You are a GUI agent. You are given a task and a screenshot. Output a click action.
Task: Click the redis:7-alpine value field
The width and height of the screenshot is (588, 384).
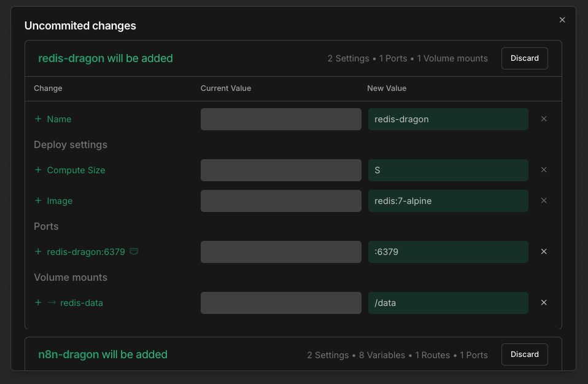(x=448, y=201)
